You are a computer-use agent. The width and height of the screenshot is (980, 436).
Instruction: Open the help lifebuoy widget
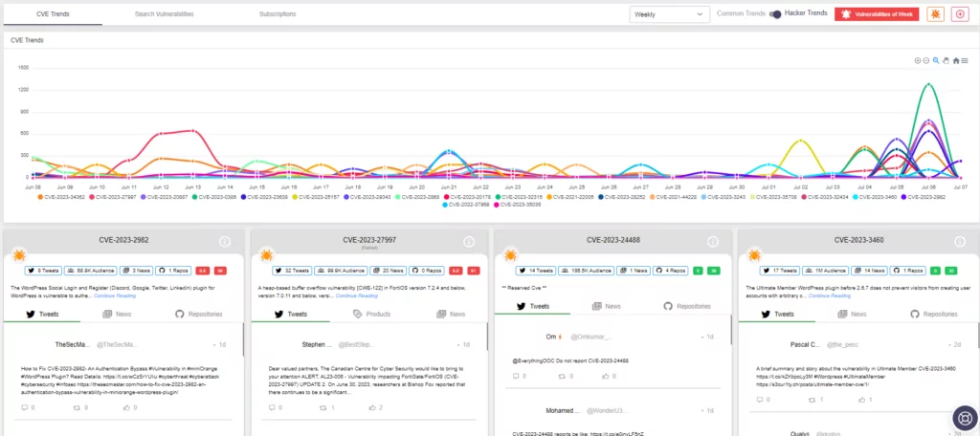coord(965,418)
